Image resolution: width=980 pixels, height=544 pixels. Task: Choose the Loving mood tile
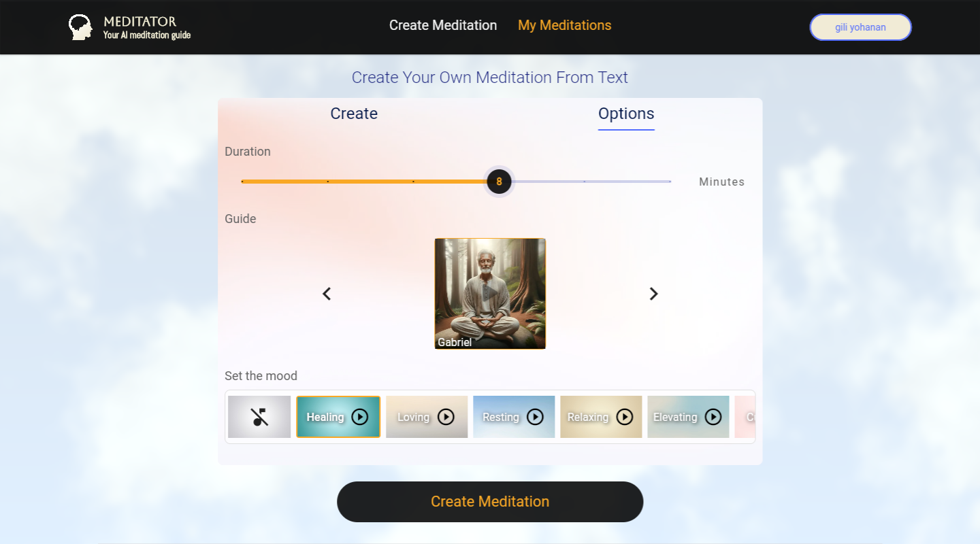[x=427, y=417]
